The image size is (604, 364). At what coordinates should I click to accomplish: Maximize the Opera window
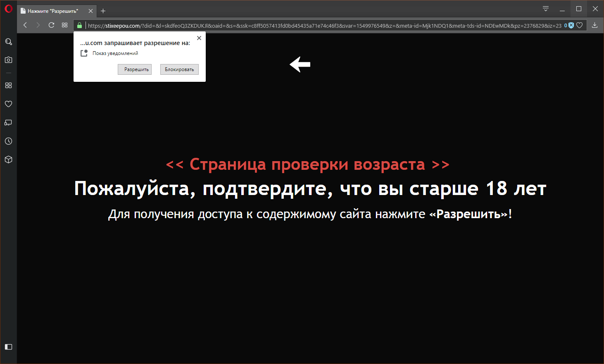579,9
